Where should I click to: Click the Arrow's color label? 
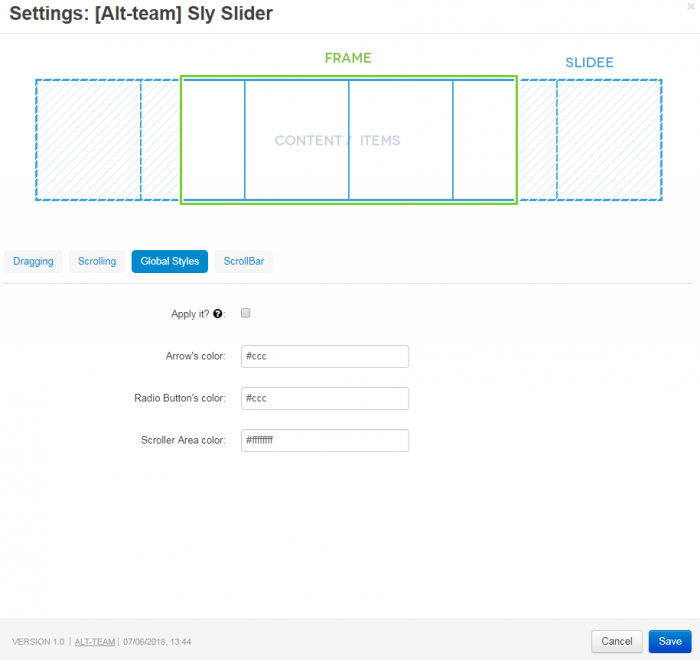pos(196,356)
